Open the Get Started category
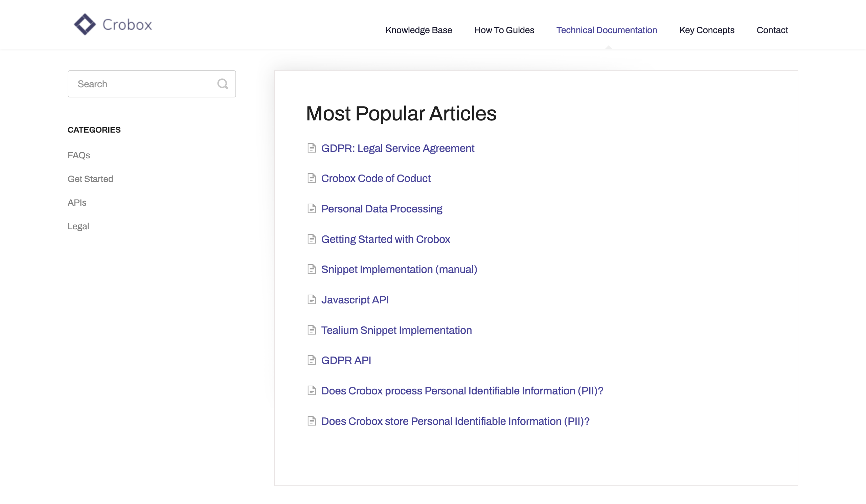866x504 pixels. 90,179
